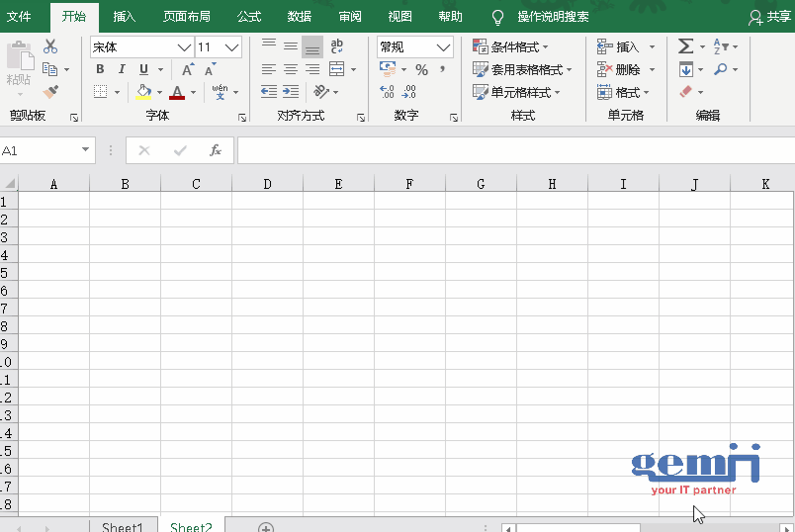Toggle Italic formatting
This screenshot has width=795, height=532.
tap(122, 69)
